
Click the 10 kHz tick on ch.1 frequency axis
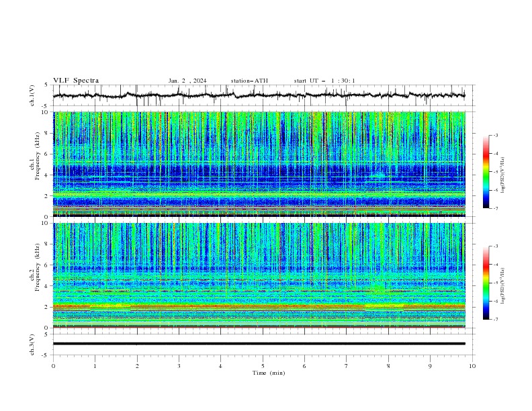click(x=46, y=112)
